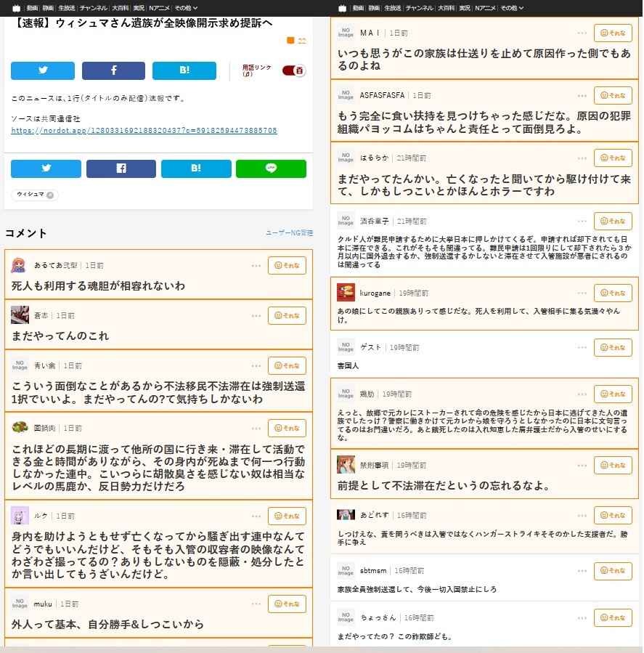The height and width of the screenshot is (653, 644).
Task: Click kurogane's avatar icon
Action: tap(346, 293)
